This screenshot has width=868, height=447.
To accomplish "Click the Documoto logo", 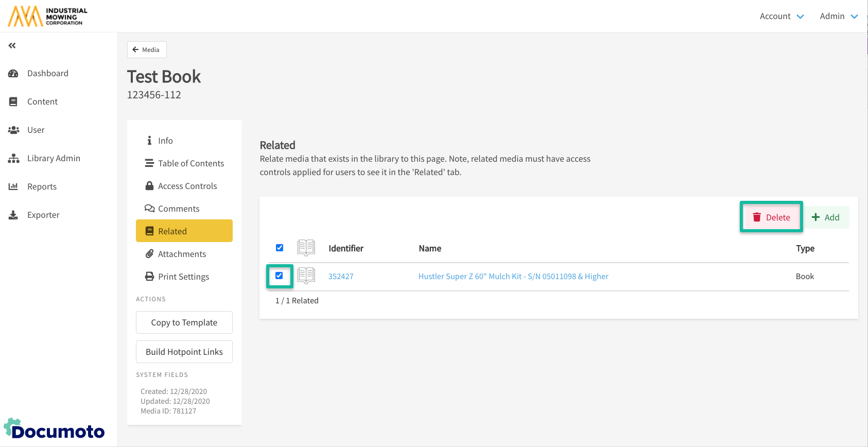I will pos(55,429).
